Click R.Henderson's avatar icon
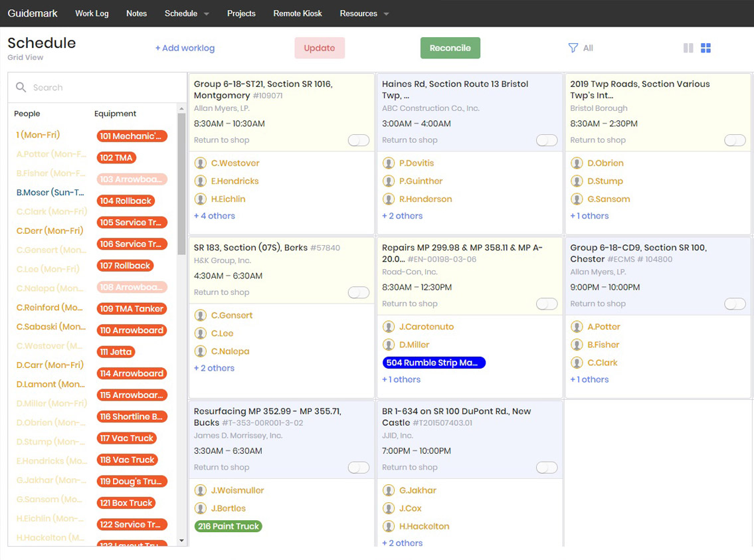 pos(388,199)
